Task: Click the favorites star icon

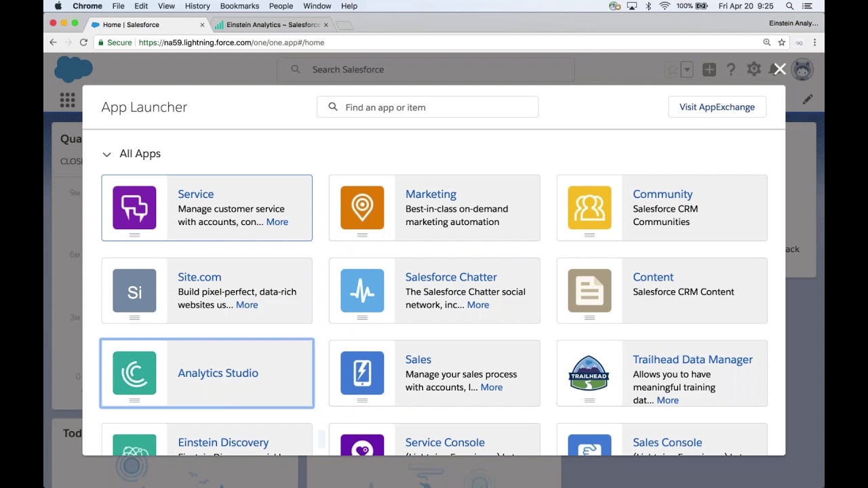Action: [x=672, y=69]
